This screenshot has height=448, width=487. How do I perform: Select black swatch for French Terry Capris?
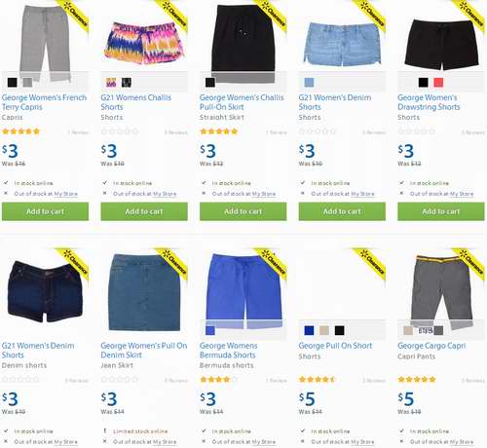point(12,83)
